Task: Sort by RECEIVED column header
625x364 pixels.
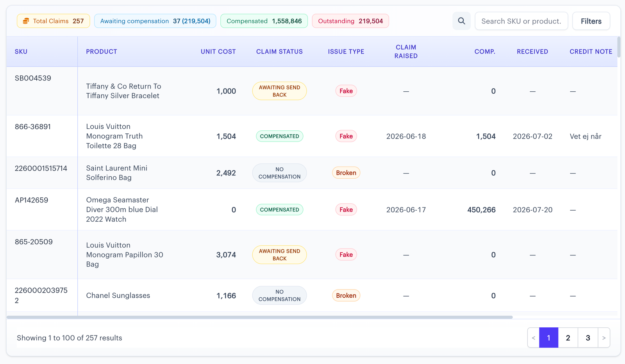Action: [532, 51]
